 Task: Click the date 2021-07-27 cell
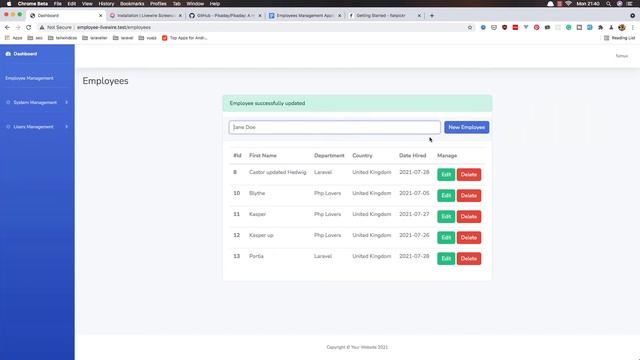(414, 214)
